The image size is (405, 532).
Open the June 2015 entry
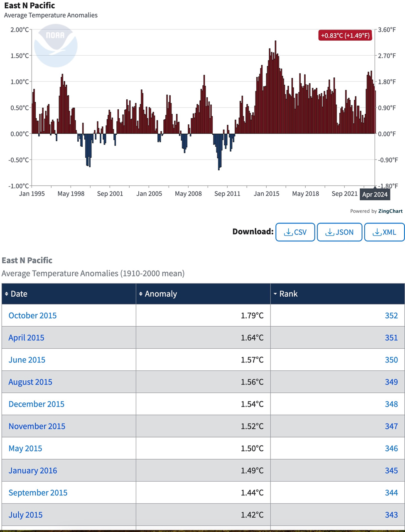(27, 360)
